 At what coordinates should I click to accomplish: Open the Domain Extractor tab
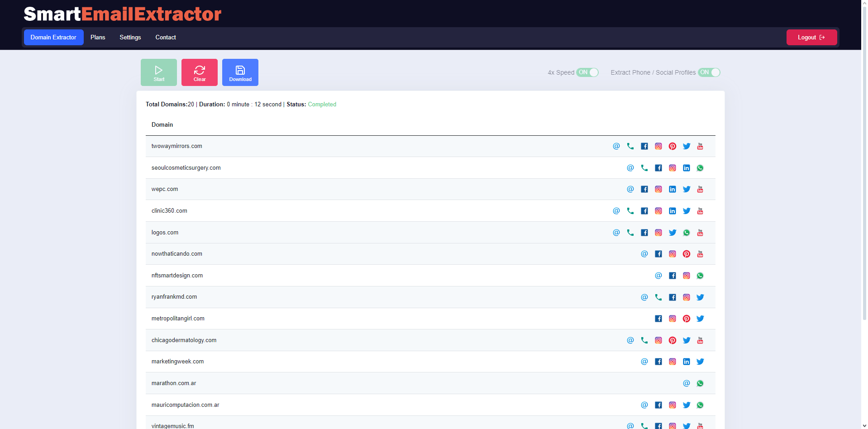pos(53,38)
